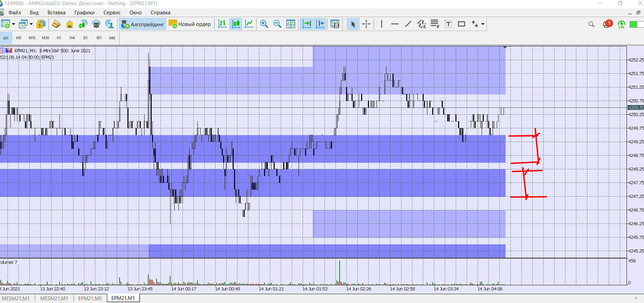The image size is (644, 303).
Task: Switch to D1 timeframe
Action: coord(85,38)
